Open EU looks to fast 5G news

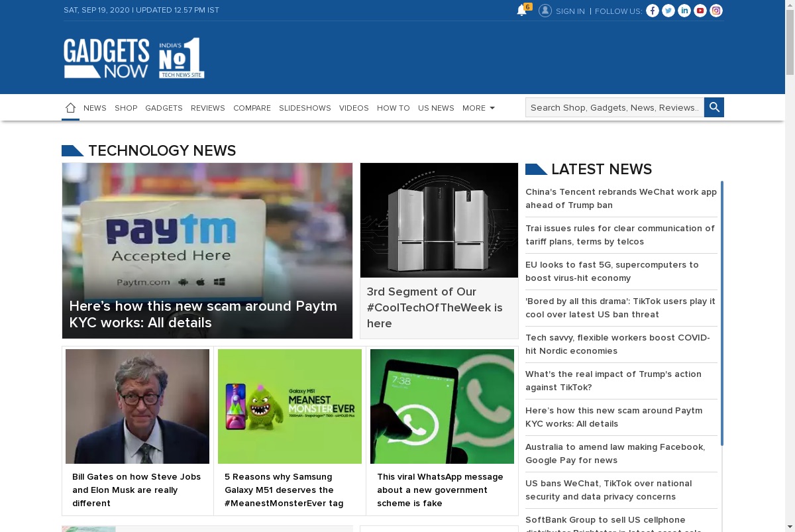612,271
